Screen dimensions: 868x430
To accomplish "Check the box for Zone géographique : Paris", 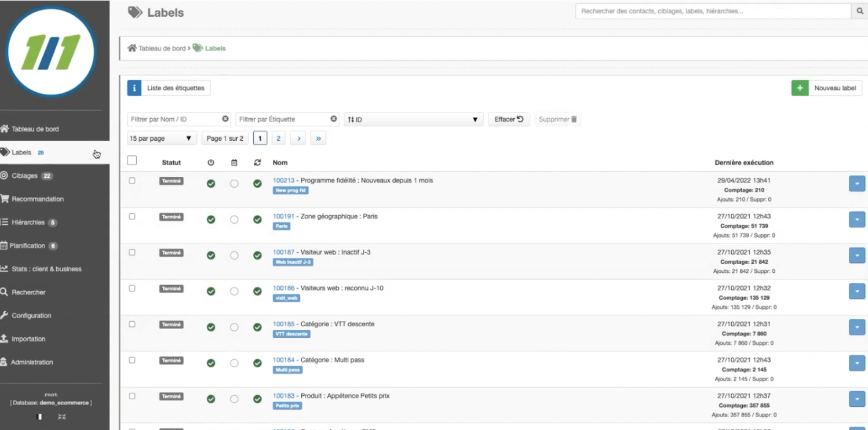I will pyautogui.click(x=132, y=217).
